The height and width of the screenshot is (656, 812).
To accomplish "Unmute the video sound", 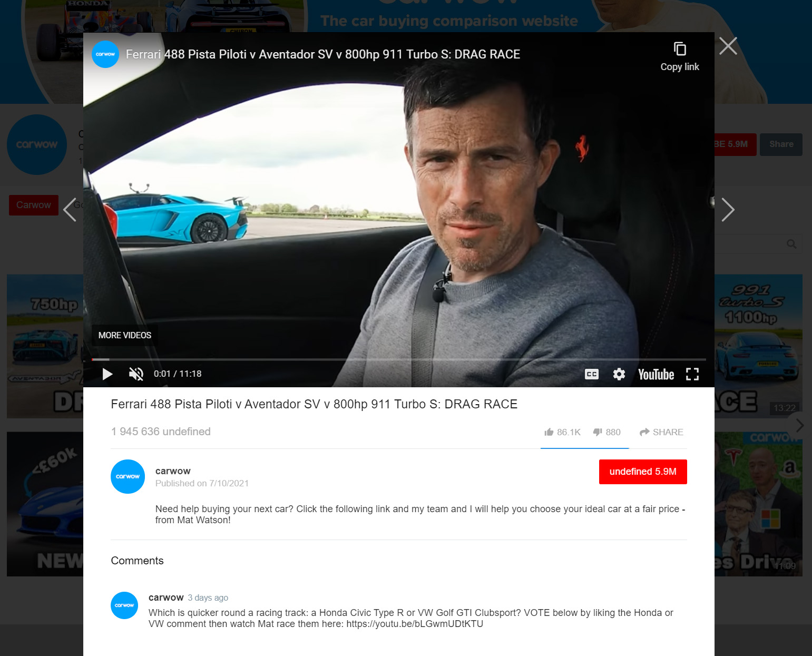I will [136, 374].
